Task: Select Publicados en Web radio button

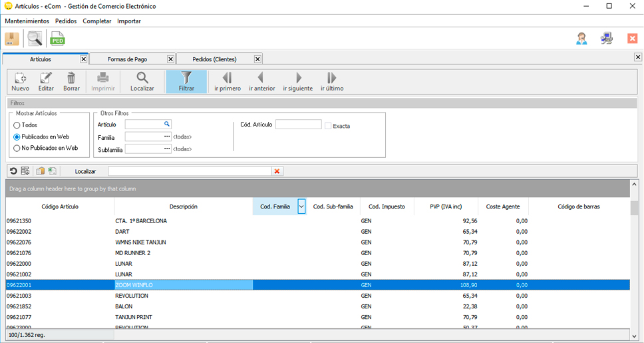Action: click(x=17, y=137)
